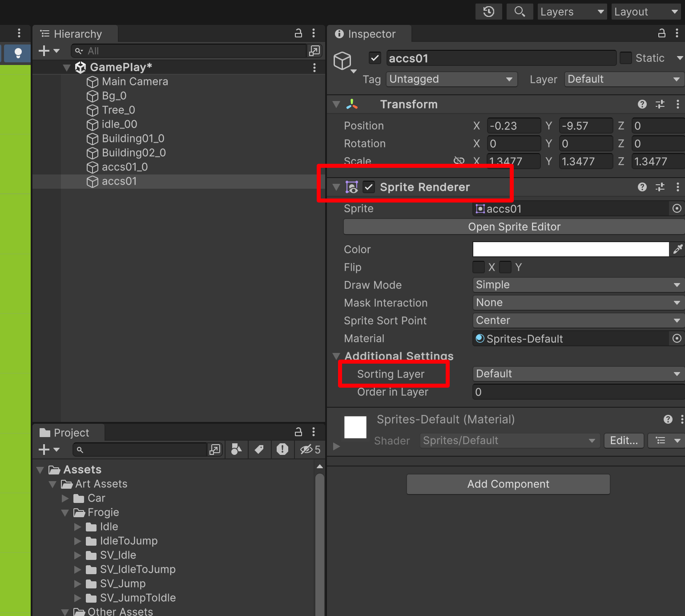Open the Layers dropdown

point(572,12)
